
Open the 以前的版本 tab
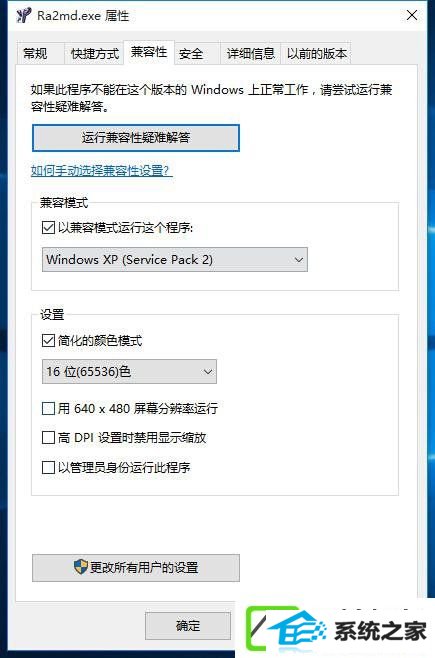(316, 54)
